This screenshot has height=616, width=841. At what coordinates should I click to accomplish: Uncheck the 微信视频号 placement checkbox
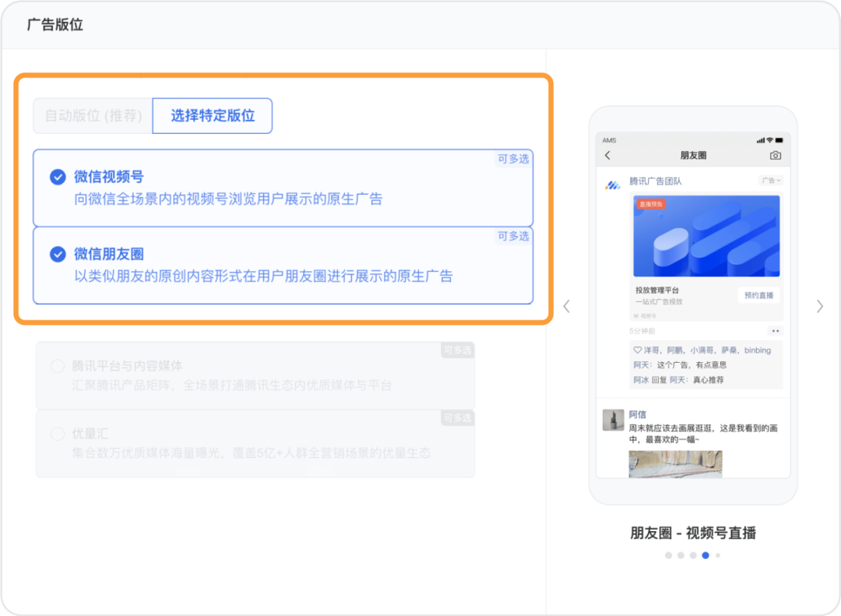[x=58, y=177]
